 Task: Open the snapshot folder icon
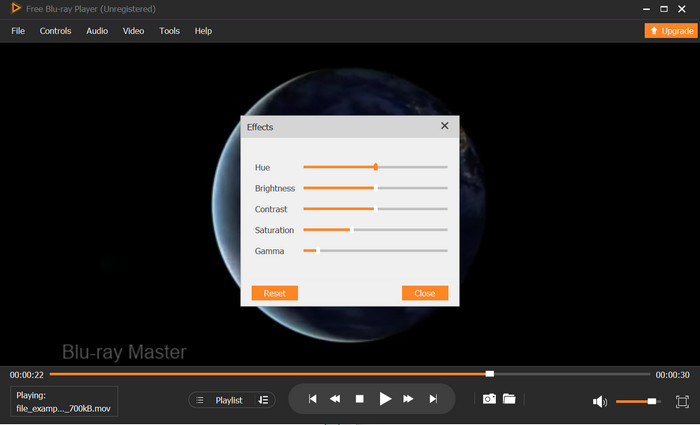509,399
